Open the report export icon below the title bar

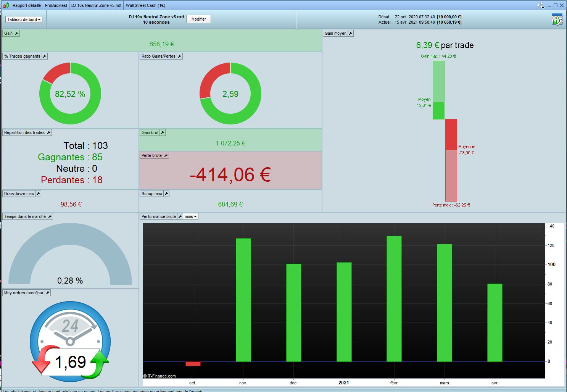point(557,19)
